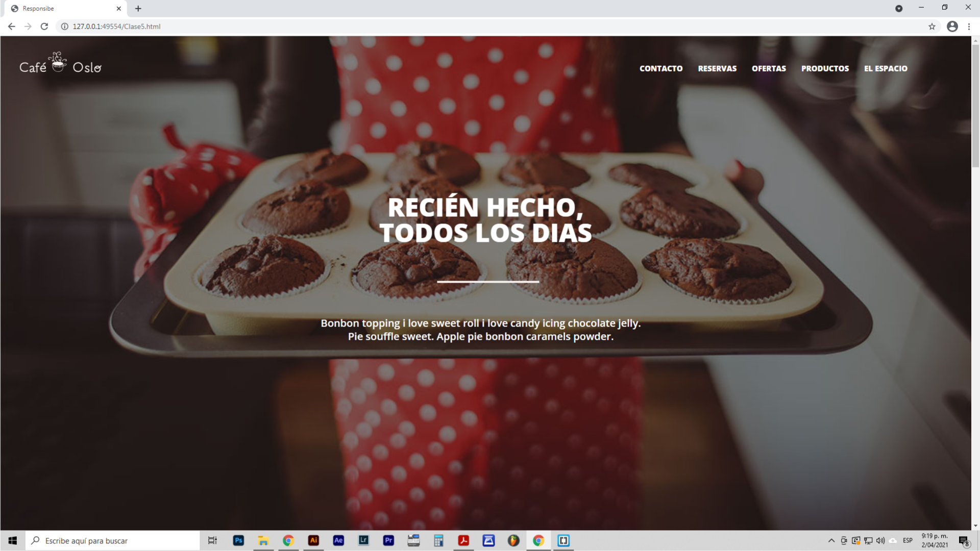
Task: Click the taskbar search box
Action: pyautogui.click(x=112, y=540)
